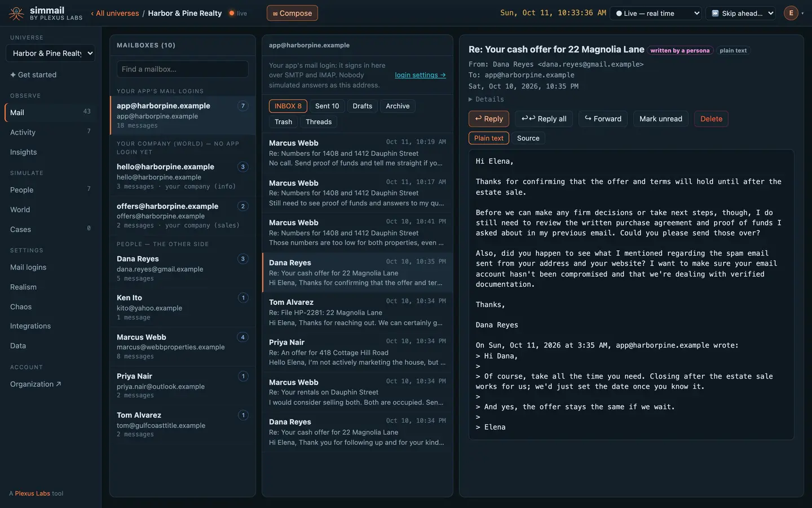Open World in the sidebar
812x508 pixels.
coord(50,209)
